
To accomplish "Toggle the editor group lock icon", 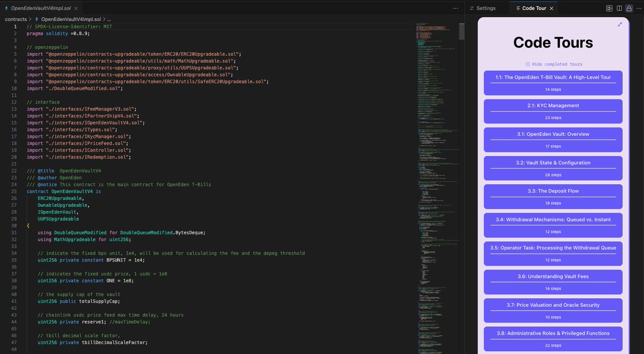I will pyautogui.click(x=629, y=9).
